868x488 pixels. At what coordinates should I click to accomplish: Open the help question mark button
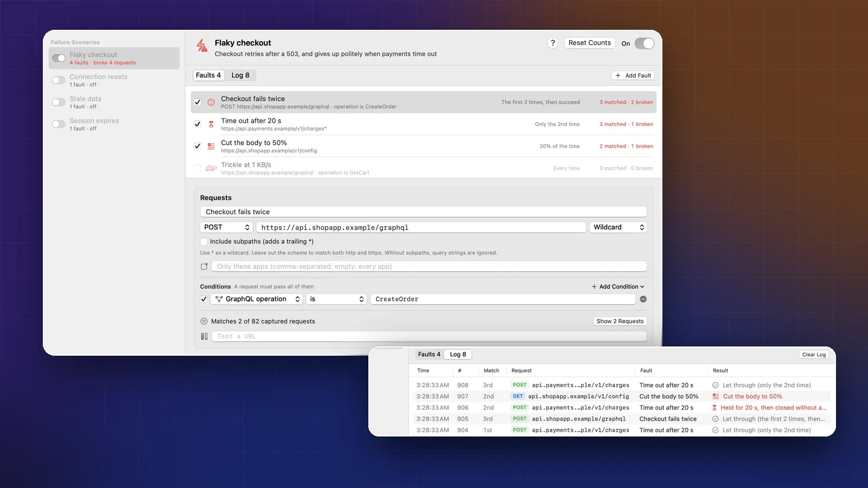(553, 43)
